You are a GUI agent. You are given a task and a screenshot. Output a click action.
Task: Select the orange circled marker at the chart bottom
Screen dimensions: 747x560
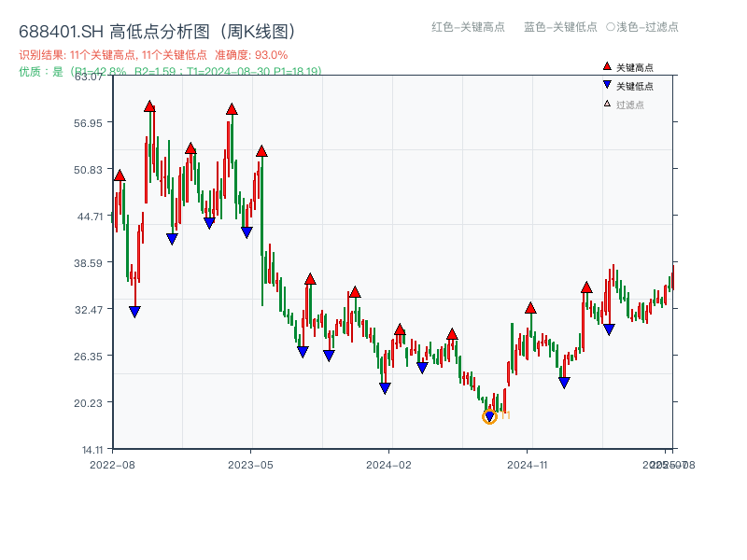pos(489,416)
